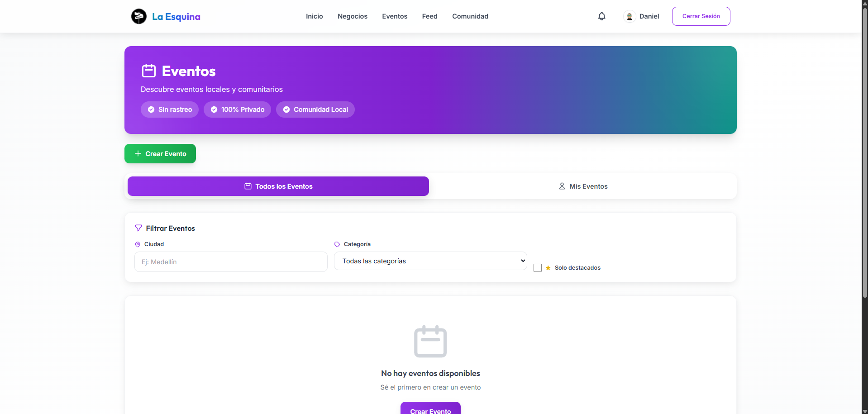
Task: Go to Negocios in the navigation bar
Action: coord(352,16)
